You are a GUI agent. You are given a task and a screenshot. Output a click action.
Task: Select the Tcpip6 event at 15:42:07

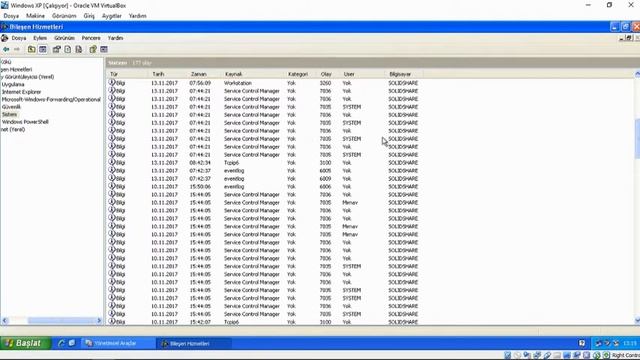point(264,322)
